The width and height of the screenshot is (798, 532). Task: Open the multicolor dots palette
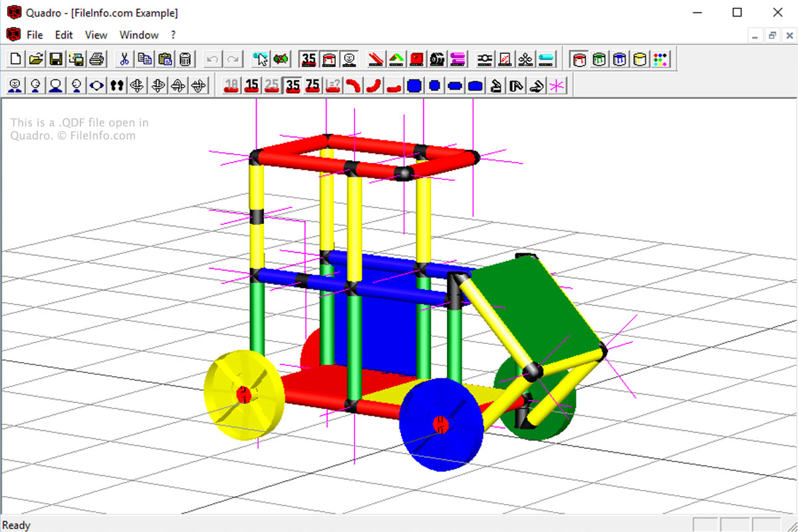pos(660,59)
